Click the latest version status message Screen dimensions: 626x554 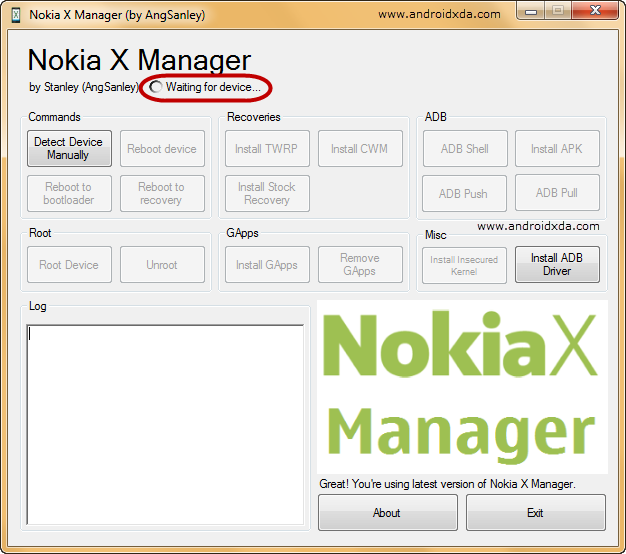coord(447,484)
